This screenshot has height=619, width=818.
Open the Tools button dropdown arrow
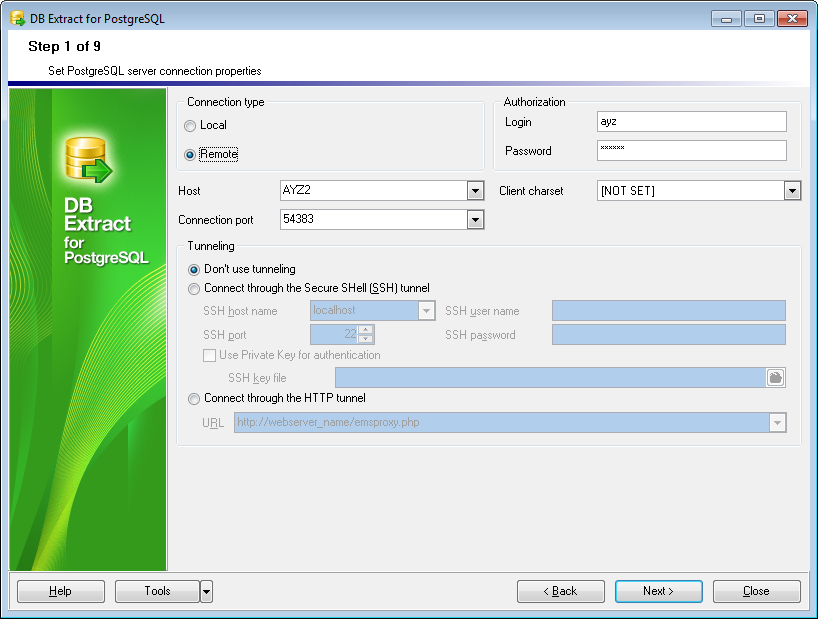pos(206,591)
